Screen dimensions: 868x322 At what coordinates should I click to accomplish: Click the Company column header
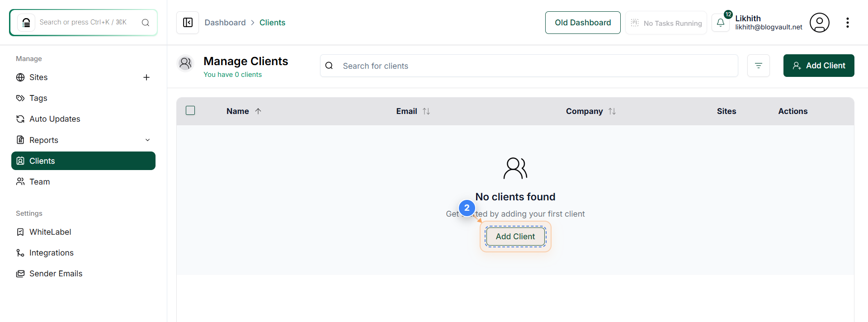[584, 111]
